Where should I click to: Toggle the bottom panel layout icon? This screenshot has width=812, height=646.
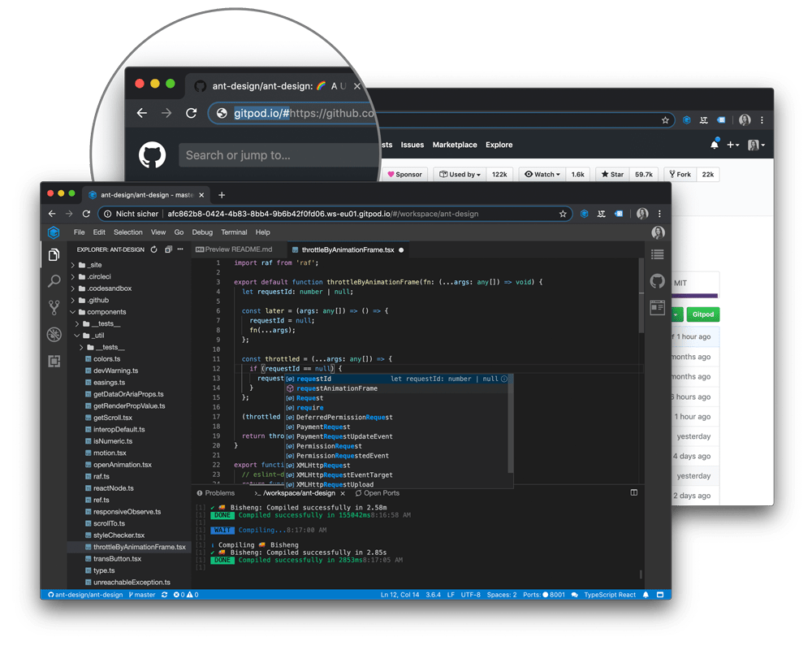634,492
